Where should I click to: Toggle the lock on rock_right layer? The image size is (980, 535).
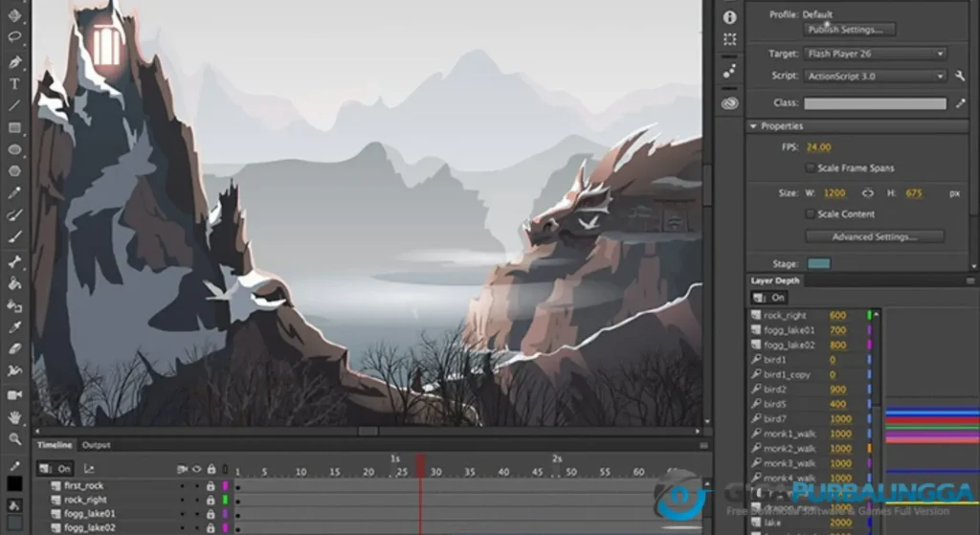click(x=211, y=500)
